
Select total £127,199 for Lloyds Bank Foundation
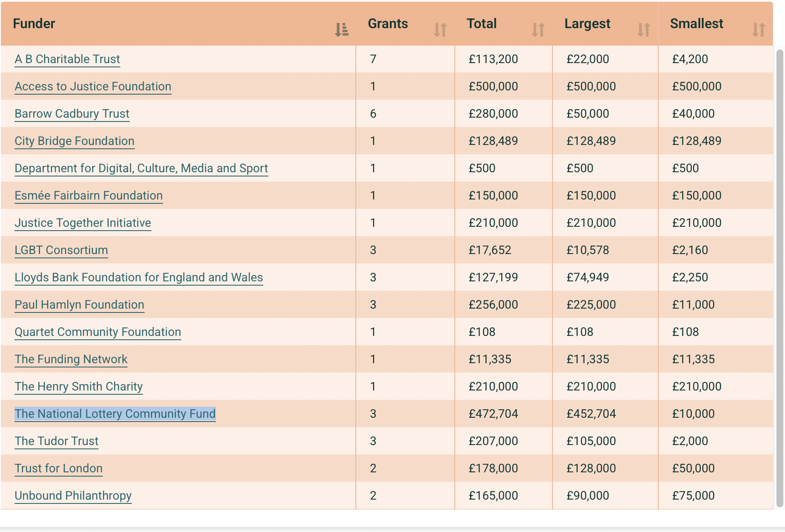pos(493,278)
